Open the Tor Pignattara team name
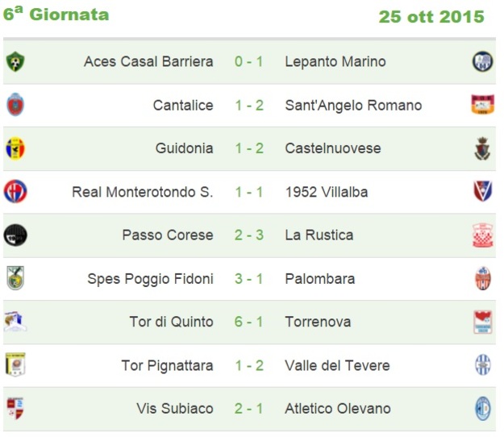 coord(167,366)
